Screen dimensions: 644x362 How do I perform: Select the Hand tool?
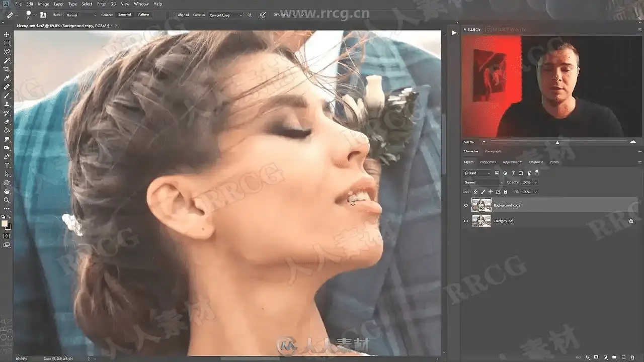pos(7,192)
